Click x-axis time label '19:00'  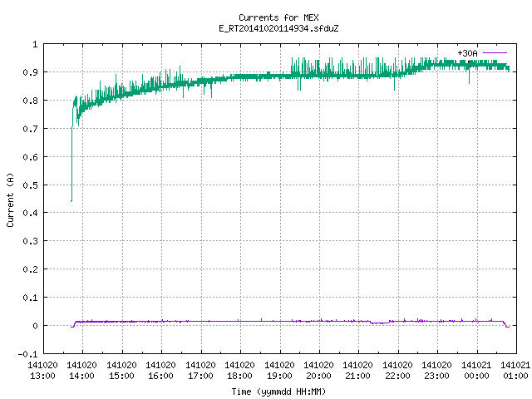279,376
